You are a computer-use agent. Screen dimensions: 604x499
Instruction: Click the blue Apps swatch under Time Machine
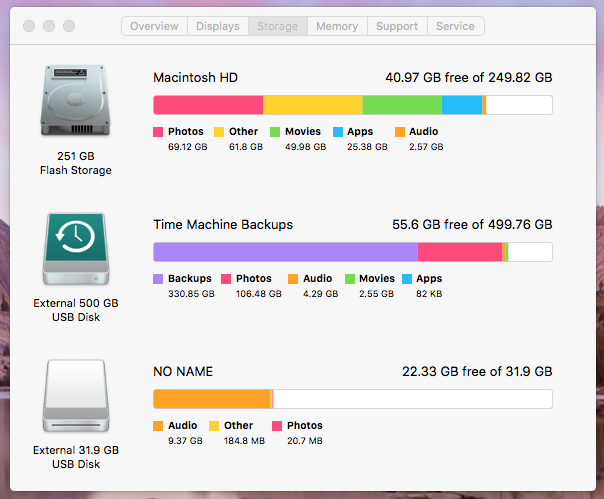coord(407,279)
